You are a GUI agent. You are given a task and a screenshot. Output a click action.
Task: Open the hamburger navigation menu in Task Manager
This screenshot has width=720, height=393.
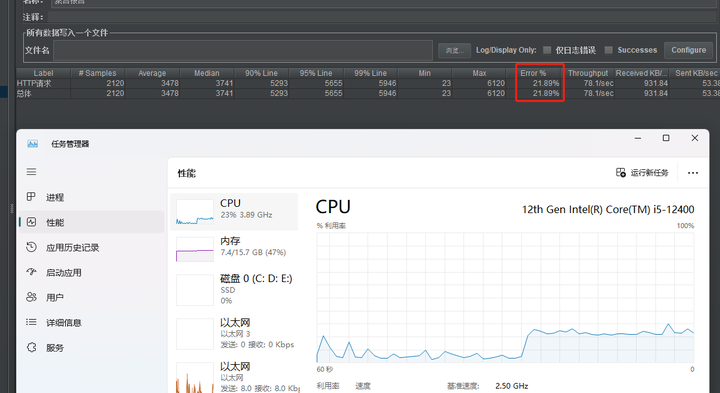click(31, 172)
